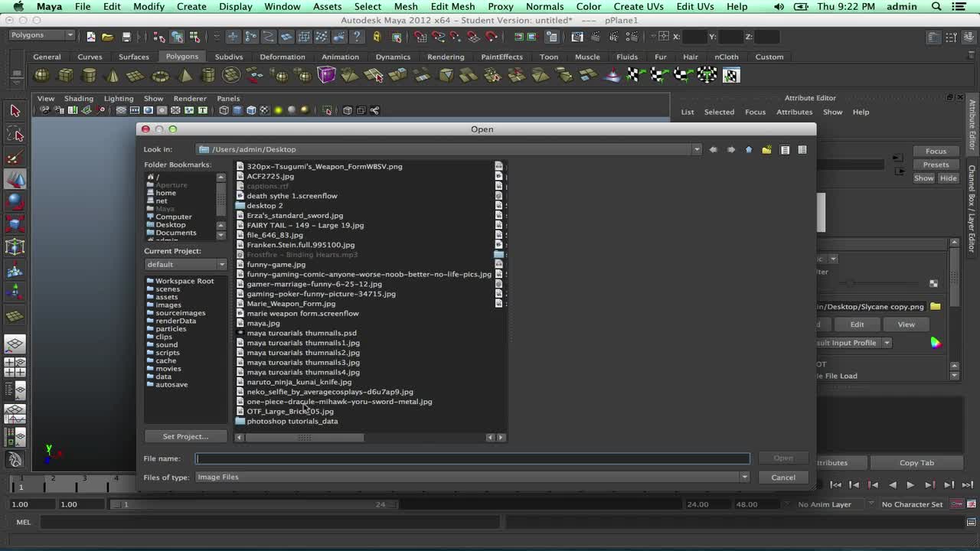This screenshot has height=551, width=980.
Task: Click the open scene icon
Action: point(108,37)
